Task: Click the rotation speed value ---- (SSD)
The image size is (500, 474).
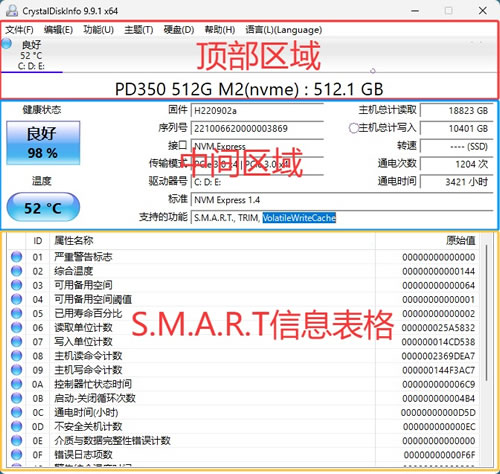Action: click(x=456, y=146)
